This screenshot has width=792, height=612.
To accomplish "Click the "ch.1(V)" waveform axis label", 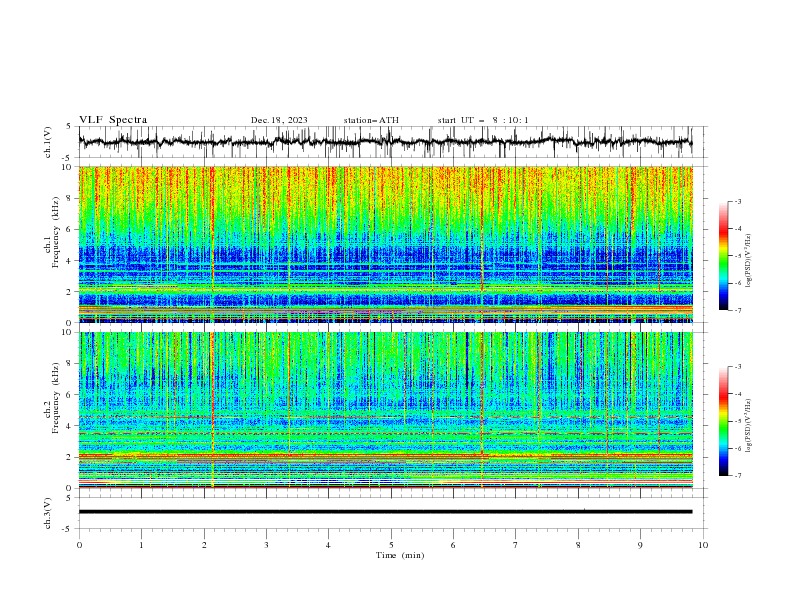I will click(x=48, y=142).
